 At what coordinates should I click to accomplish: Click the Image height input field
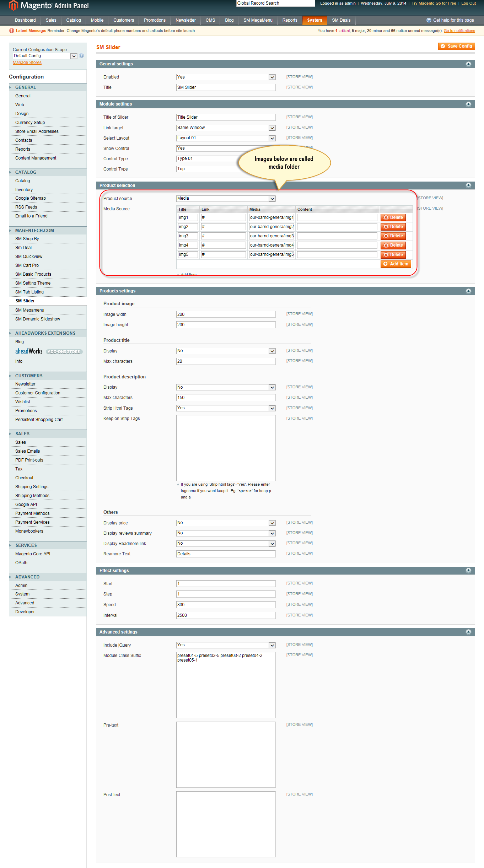pyautogui.click(x=226, y=325)
